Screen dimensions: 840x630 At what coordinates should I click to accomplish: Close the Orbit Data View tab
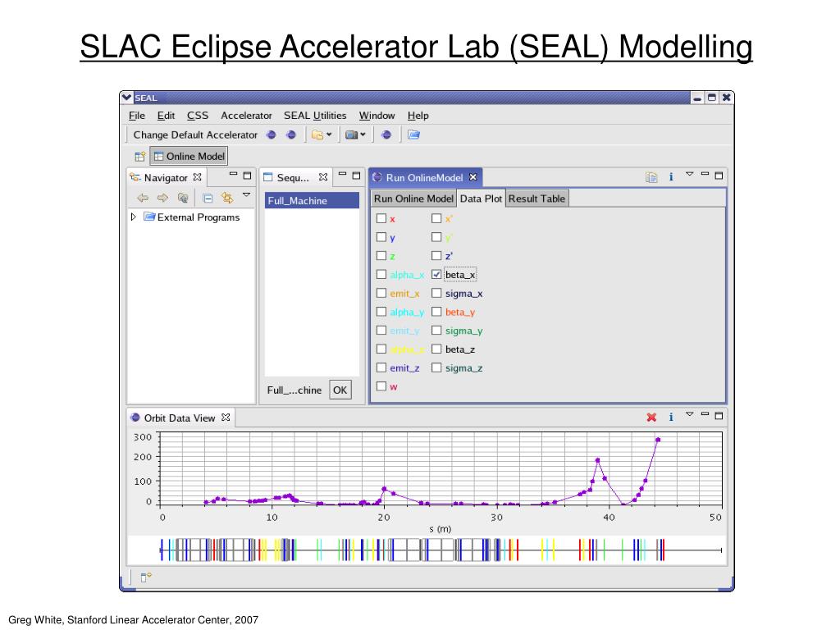[x=226, y=418]
